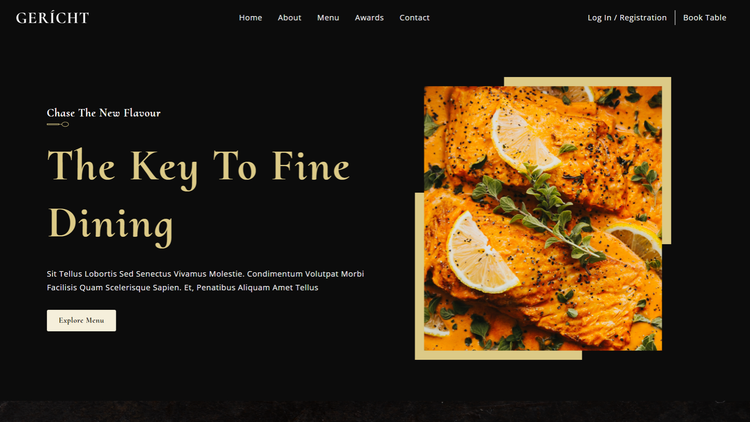
Task: Go to the About page
Action: coord(289,18)
